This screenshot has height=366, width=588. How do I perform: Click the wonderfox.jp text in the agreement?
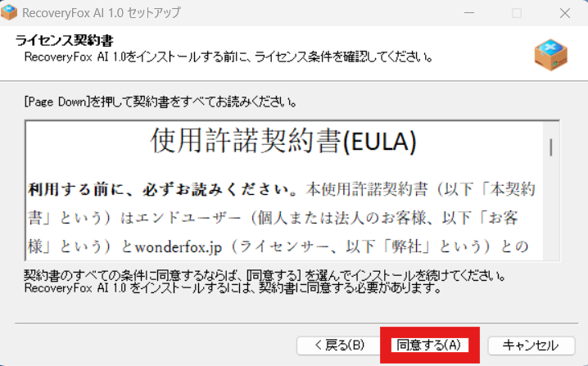point(179,247)
